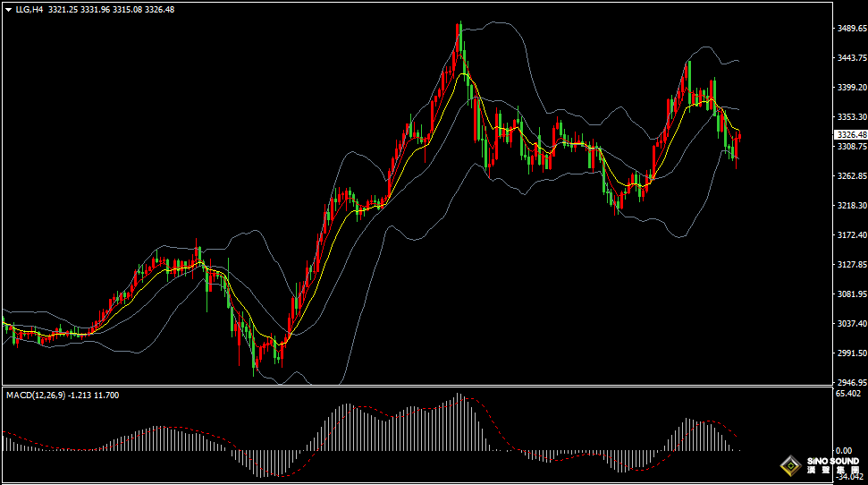Click the 2946.95 price axis label
This screenshot has width=868, height=485.
click(x=850, y=382)
